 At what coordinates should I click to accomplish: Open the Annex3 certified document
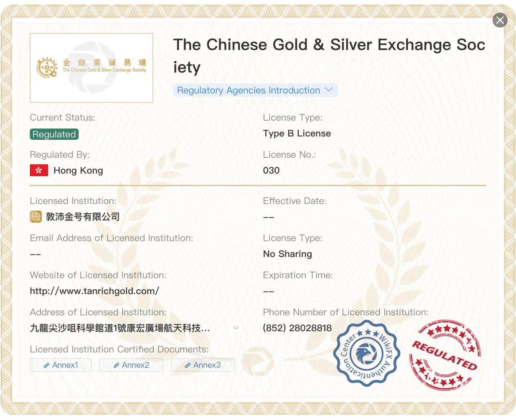(203, 365)
